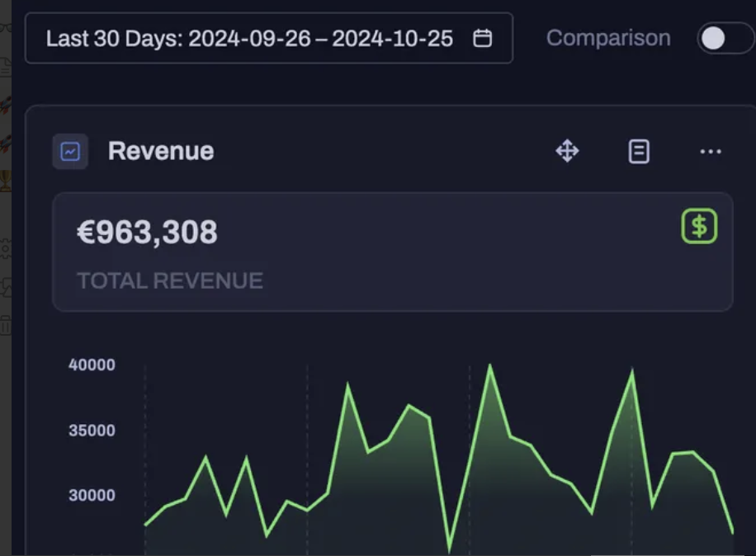Click the 30000 y-axis label
This screenshot has height=556, width=756.
[x=92, y=495]
